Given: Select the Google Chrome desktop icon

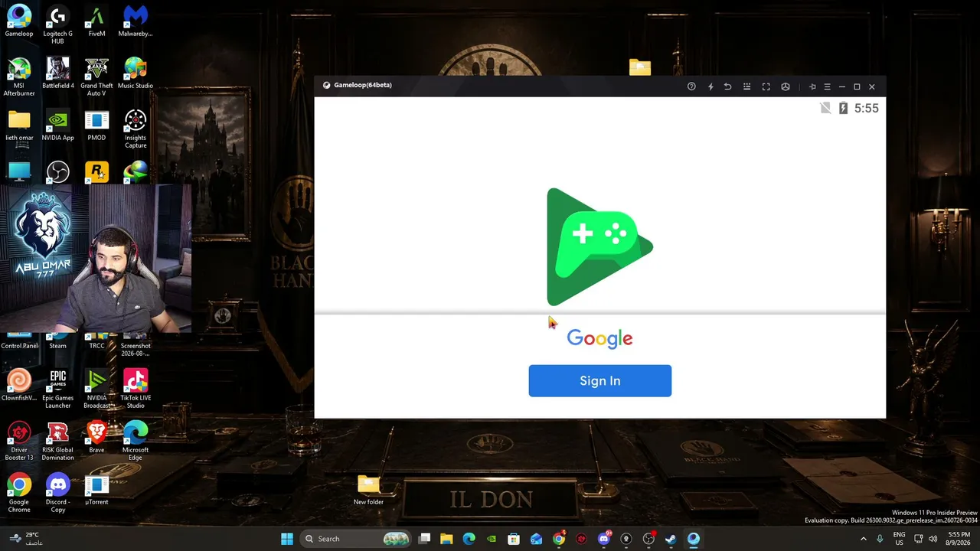Looking at the screenshot, I should tap(19, 494).
